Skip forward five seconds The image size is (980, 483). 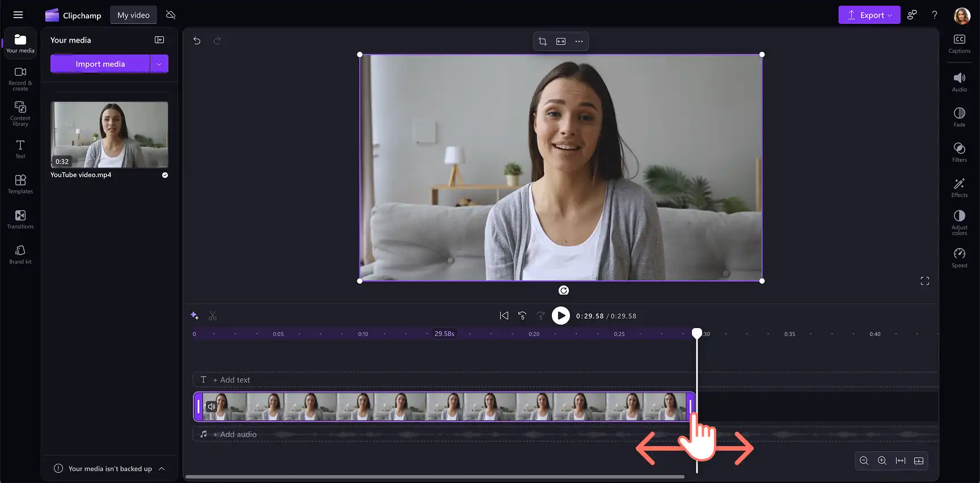pyautogui.click(x=540, y=316)
